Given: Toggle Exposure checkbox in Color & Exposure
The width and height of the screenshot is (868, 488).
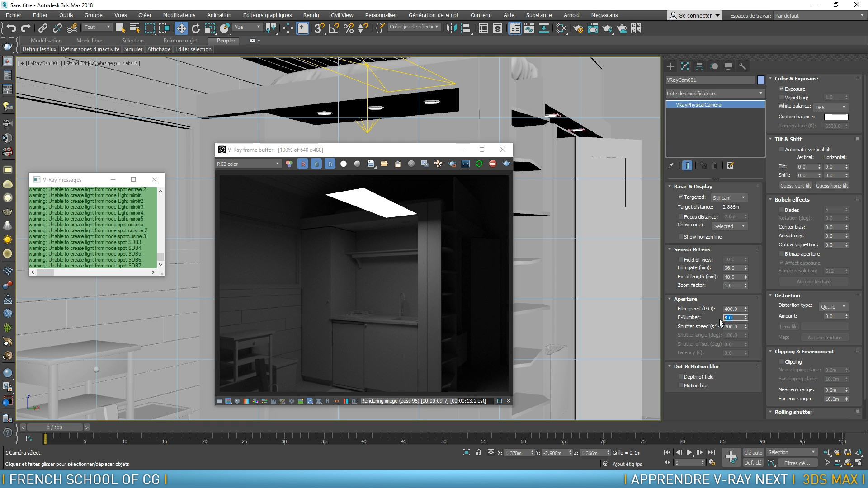Looking at the screenshot, I should tap(782, 89).
